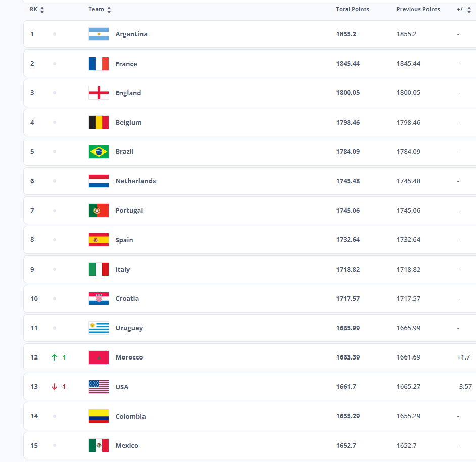The height and width of the screenshot is (462, 476).
Task: Open Colombia's ranking row
Action: [x=227, y=416]
